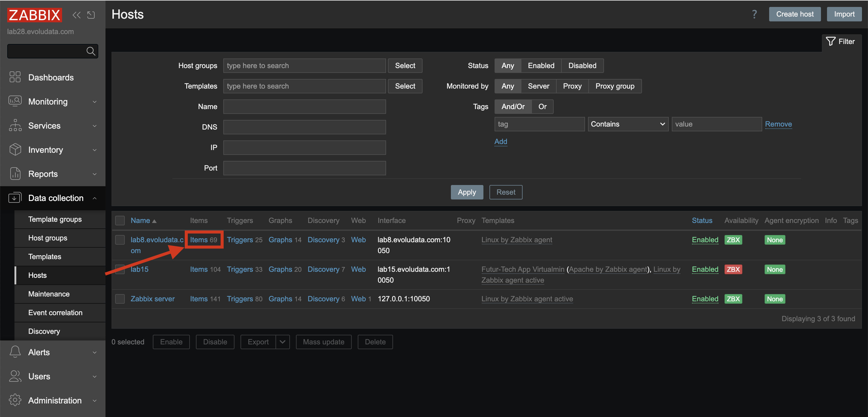This screenshot has width=868, height=417.
Task: Open Event correlation submenu item
Action: tap(60, 312)
